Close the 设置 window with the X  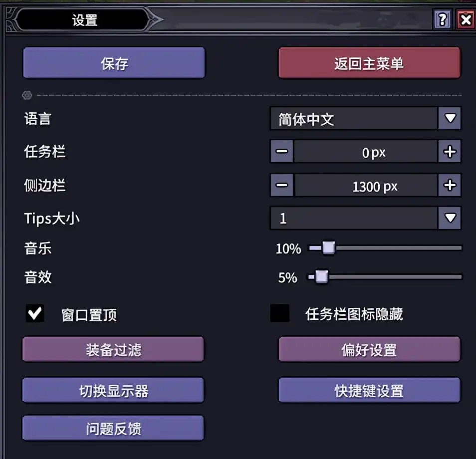pos(466,20)
